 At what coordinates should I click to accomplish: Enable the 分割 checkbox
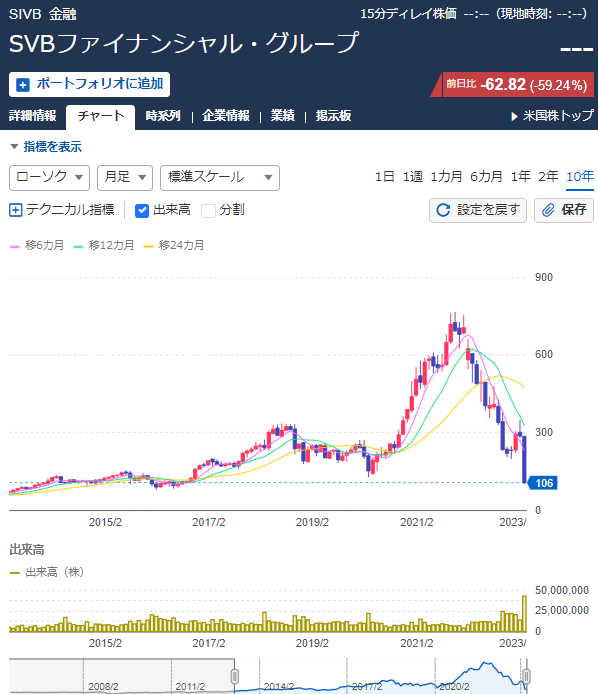point(208,211)
